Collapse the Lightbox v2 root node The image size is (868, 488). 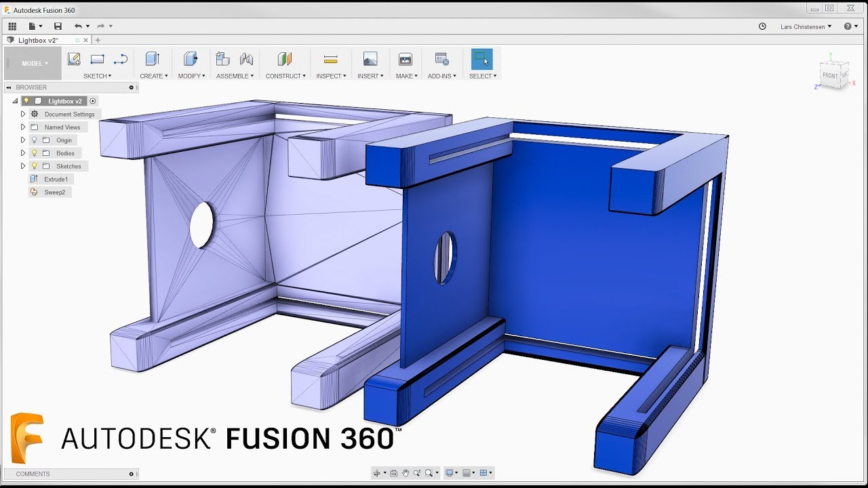point(15,101)
